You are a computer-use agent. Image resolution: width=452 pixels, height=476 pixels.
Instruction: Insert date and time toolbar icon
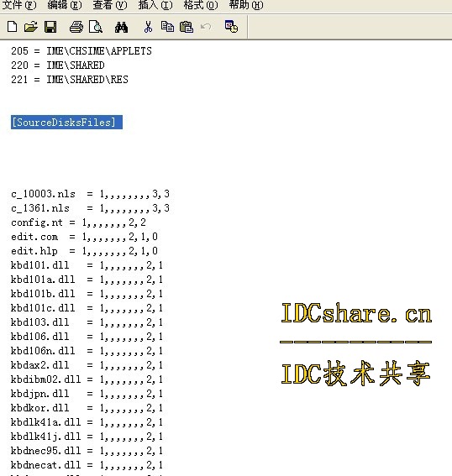click(231, 26)
